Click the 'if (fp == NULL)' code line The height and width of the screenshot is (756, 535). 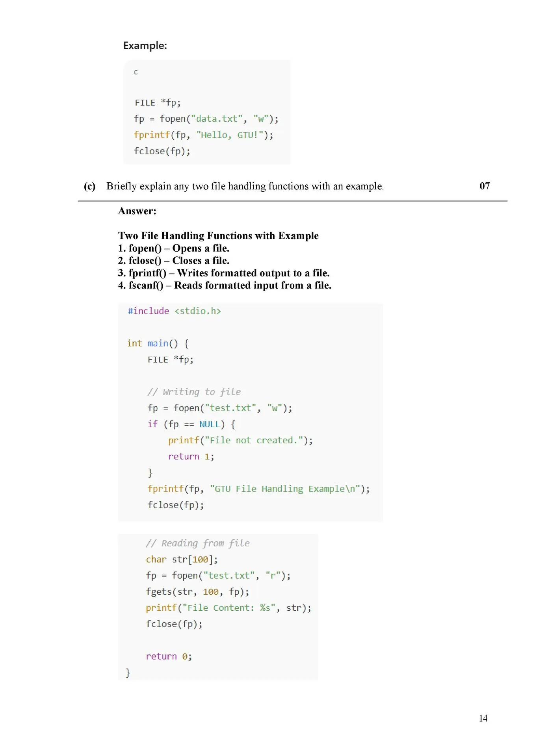[x=191, y=424]
